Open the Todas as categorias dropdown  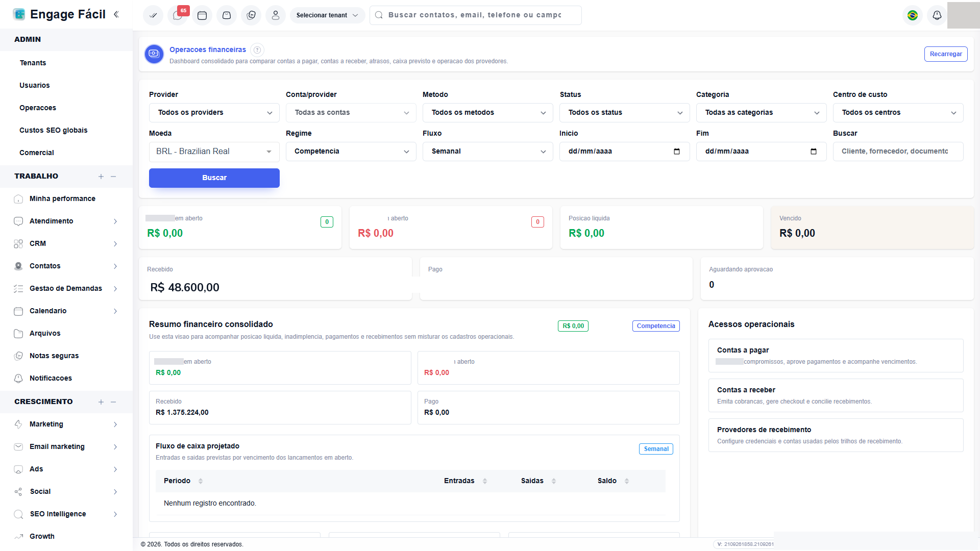click(762, 113)
